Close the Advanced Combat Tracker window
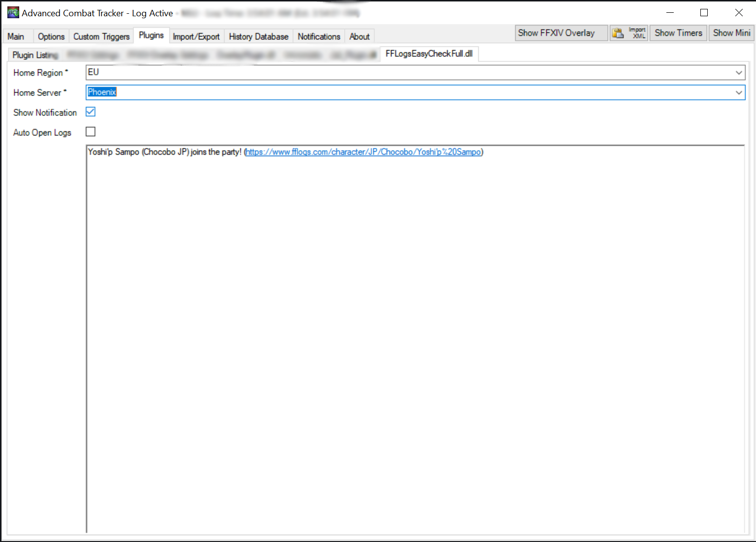This screenshot has height=542, width=756. click(x=739, y=13)
